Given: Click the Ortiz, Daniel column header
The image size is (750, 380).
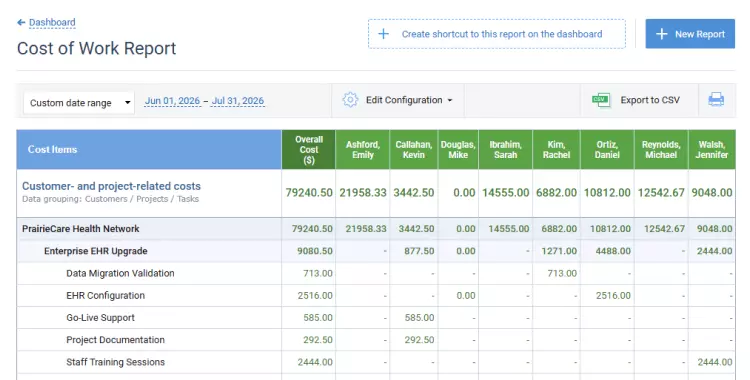Looking at the screenshot, I should [x=607, y=149].
